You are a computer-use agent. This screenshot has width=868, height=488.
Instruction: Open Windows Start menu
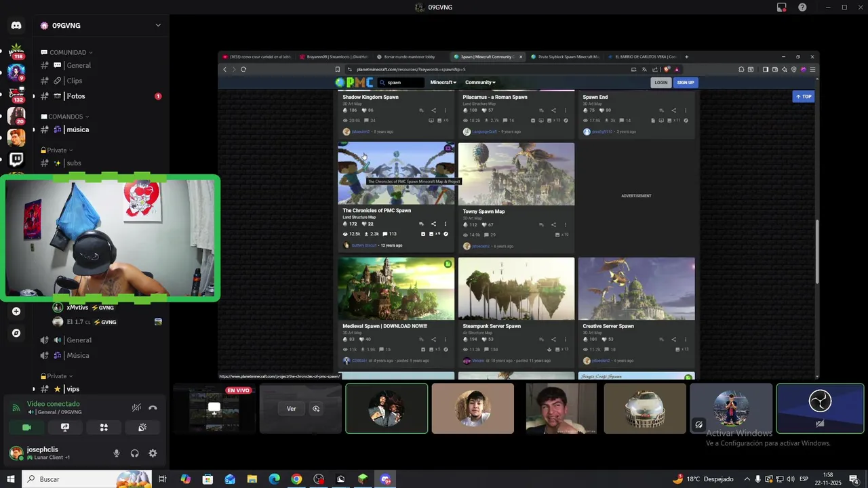[11, 479]
